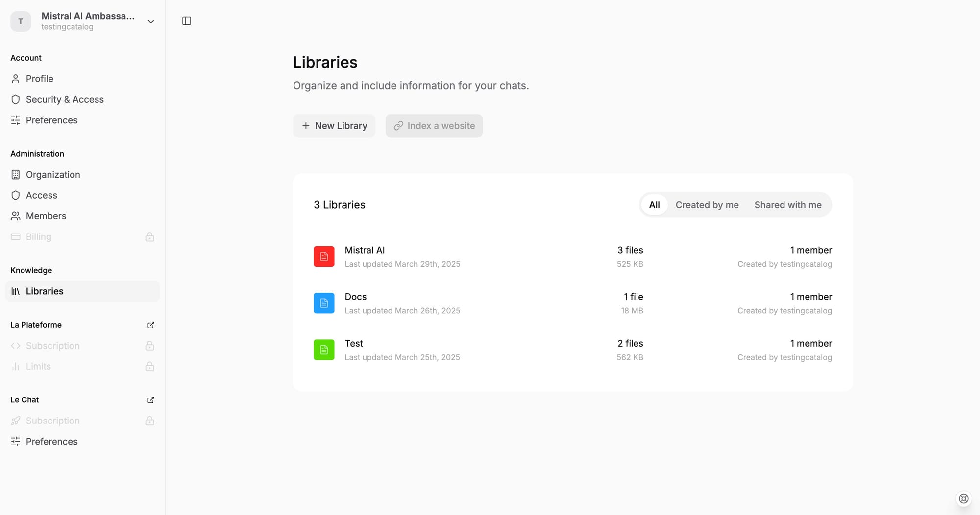980x515 pixels.
Task: Click Index a website button
Action: pos(434,126)
